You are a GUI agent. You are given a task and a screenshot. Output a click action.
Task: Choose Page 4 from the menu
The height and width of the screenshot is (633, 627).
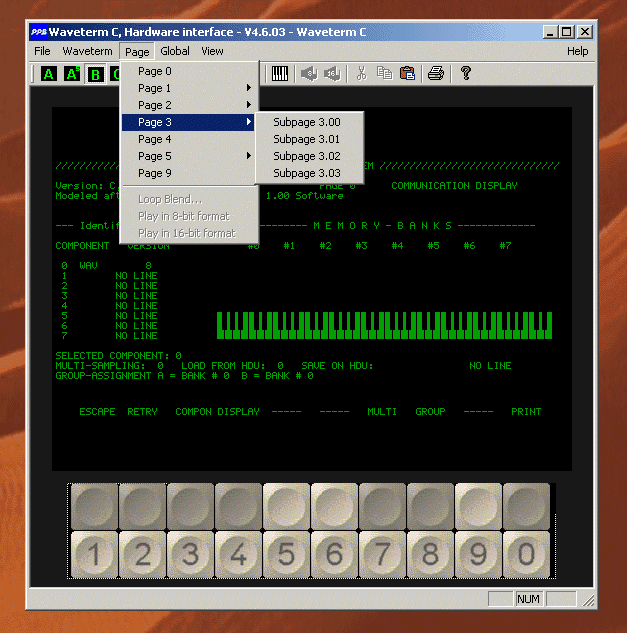[188, 139]
